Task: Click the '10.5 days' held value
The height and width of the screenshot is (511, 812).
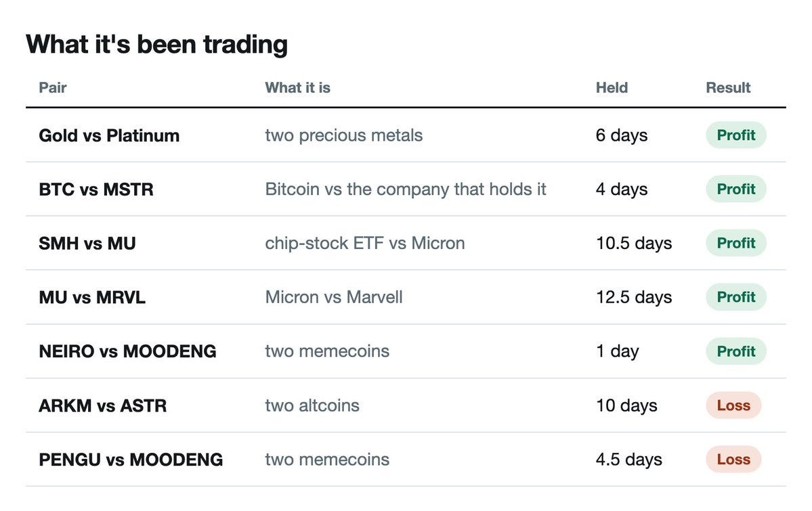Action: click(x=634, y=244)
